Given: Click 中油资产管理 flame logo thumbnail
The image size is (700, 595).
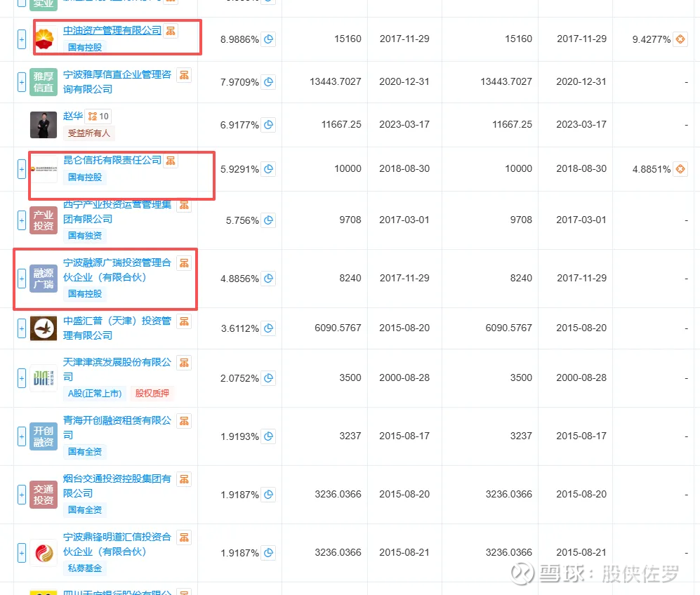Looking at the screenshot, I should [x=45, y=39].
